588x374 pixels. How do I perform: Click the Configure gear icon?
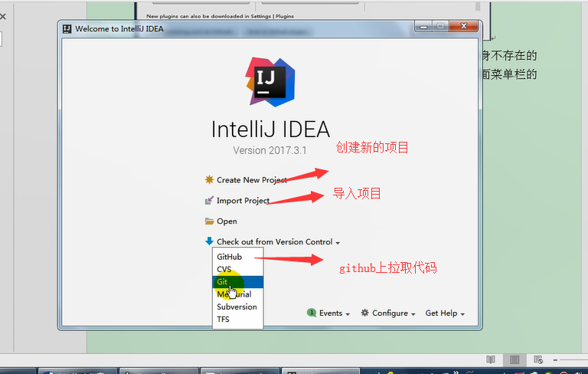(x=365, y=313)
